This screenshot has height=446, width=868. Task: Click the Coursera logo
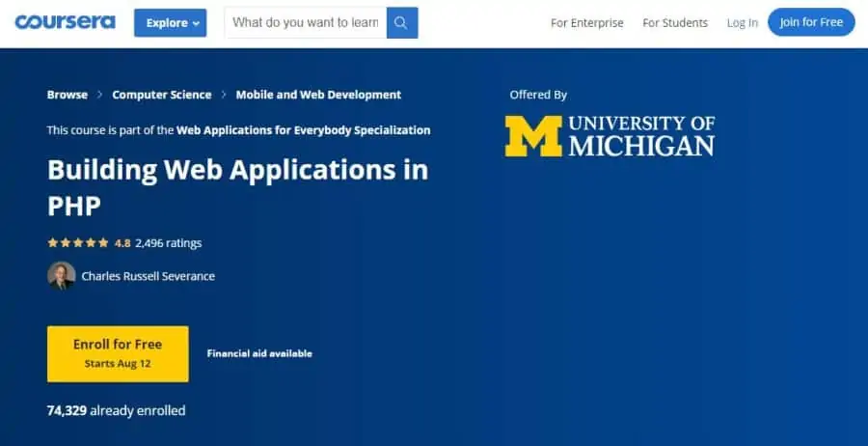[65, 22]
